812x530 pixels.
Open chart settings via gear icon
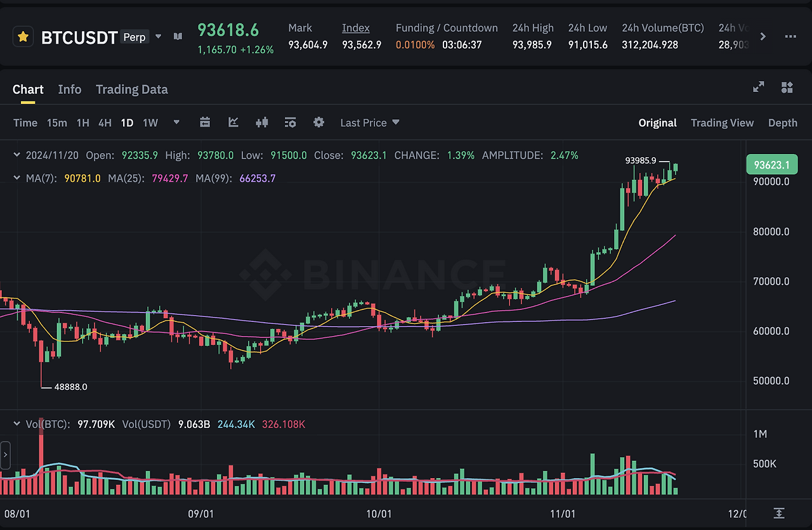click(318, 122)
